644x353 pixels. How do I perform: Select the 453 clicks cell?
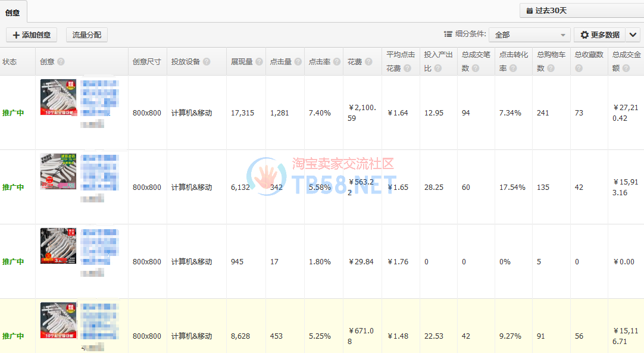click(276, 336)
